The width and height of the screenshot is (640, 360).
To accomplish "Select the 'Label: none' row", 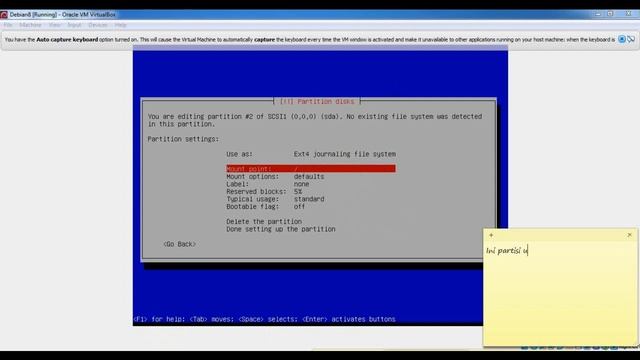I will click(268, 184).
